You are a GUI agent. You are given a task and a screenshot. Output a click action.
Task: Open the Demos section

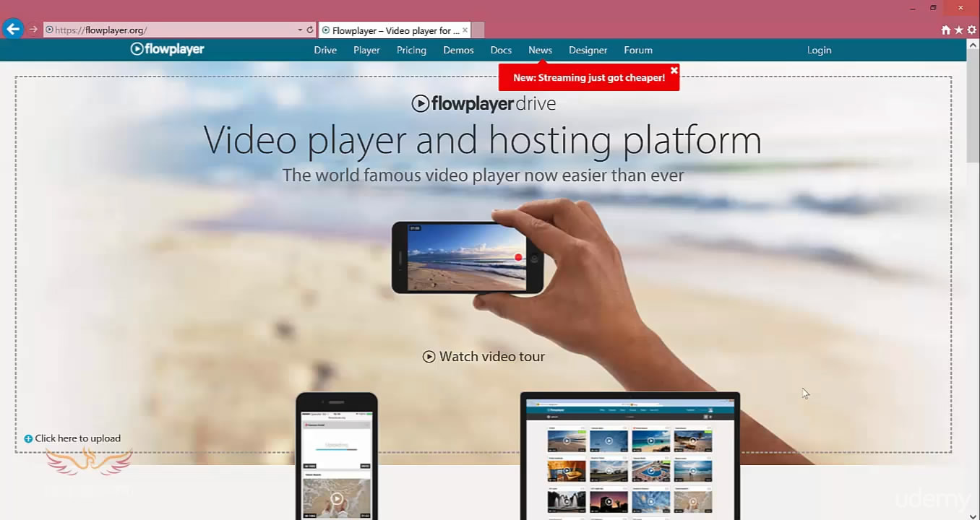point(458,50)
